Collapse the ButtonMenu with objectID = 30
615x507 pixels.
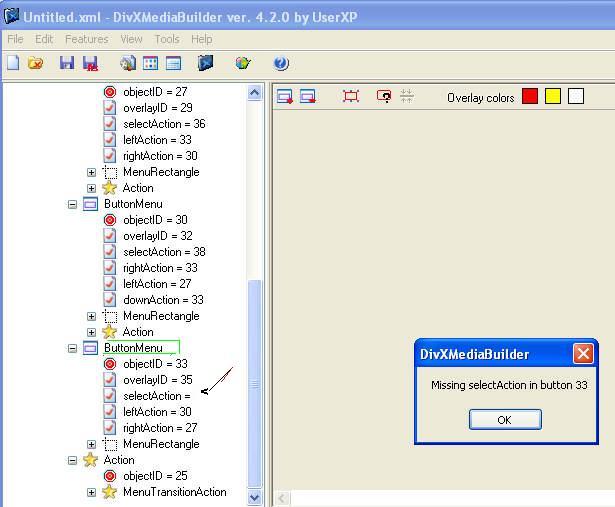72,204
